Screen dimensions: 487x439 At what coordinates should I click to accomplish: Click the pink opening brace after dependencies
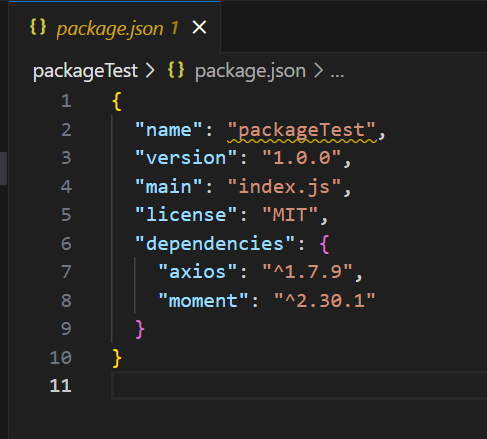(x=325, y=244)
